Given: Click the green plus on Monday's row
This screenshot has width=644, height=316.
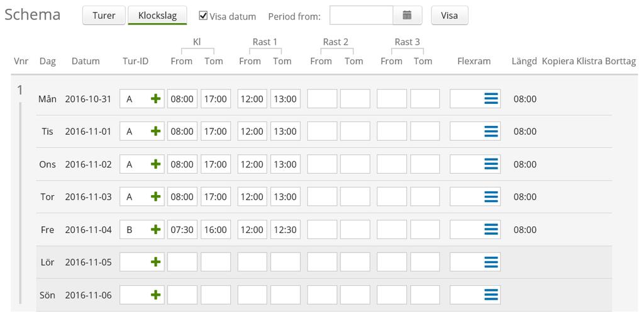Looking at the screenshot, I should tap(155, 99).
